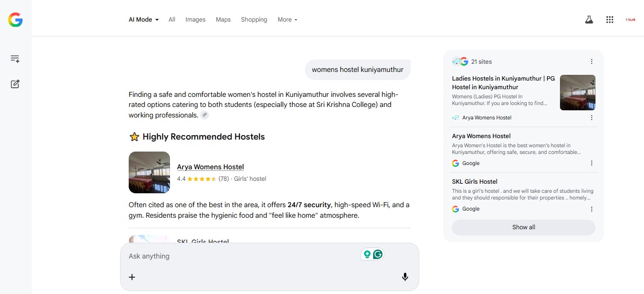Click the plus icon to add attachment
Screen dimensions: 644x294
click(132, 277)
